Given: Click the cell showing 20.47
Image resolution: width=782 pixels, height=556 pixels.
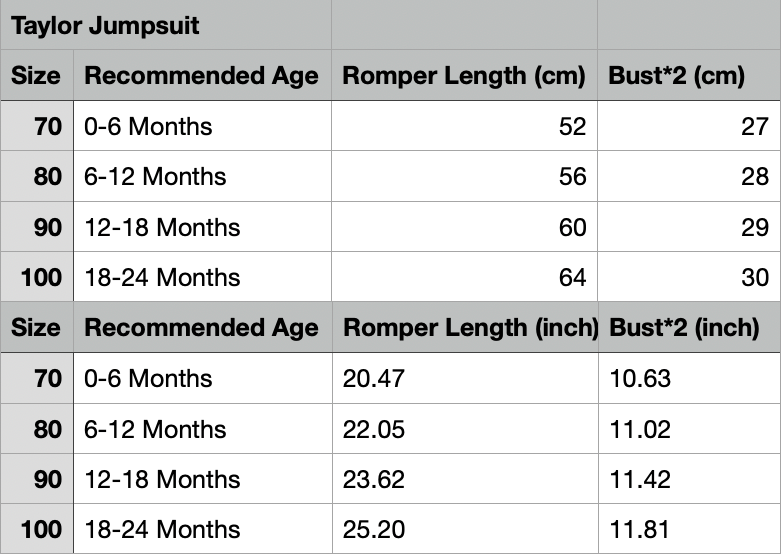Looking at the screenshot, I should pos(371,379).
